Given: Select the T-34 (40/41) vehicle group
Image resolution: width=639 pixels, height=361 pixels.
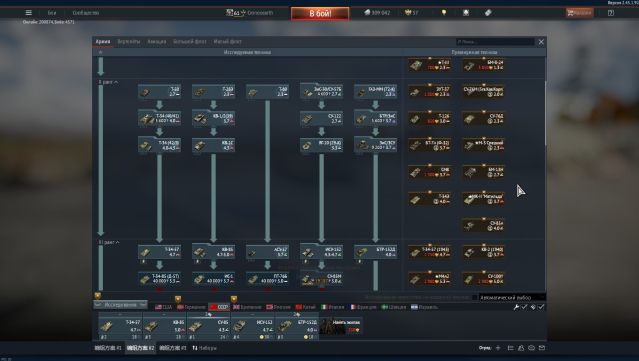Looking at the screenshot, I should tap(159, 118).
